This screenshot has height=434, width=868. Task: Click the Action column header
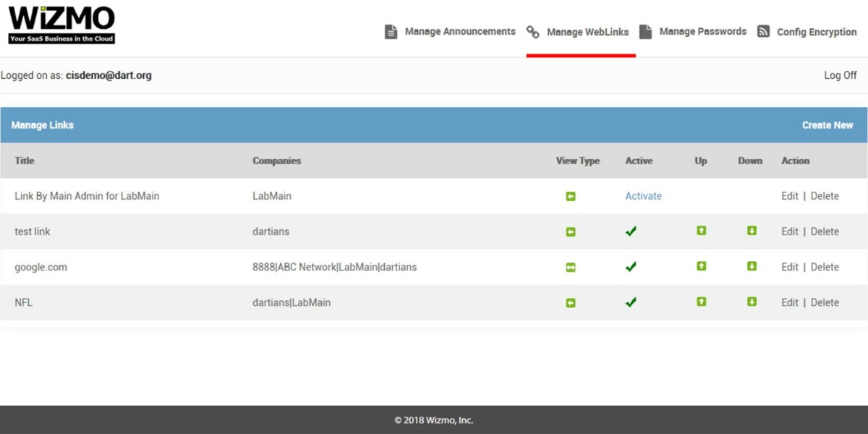[x=796, y=161]
